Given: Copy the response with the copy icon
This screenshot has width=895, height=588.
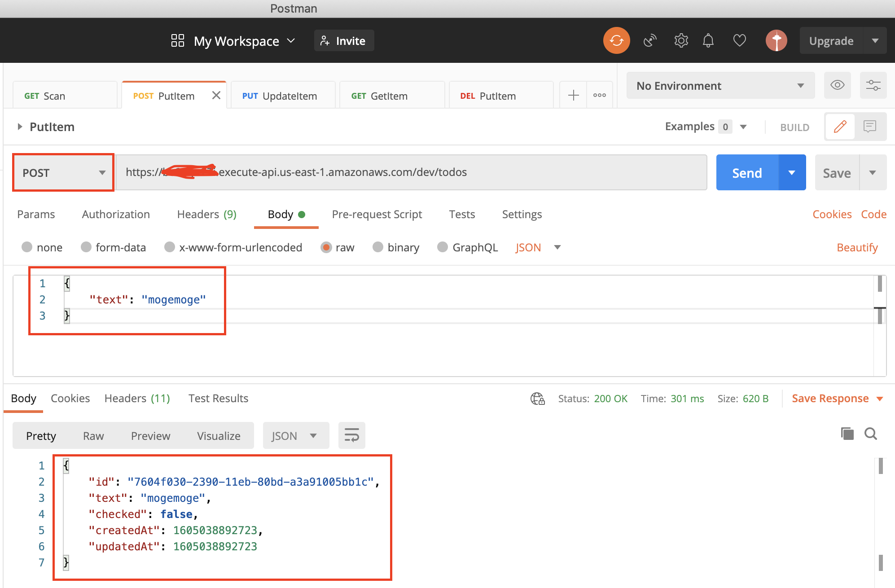Looking at the screenshot, I should click(x=847, y=434).
